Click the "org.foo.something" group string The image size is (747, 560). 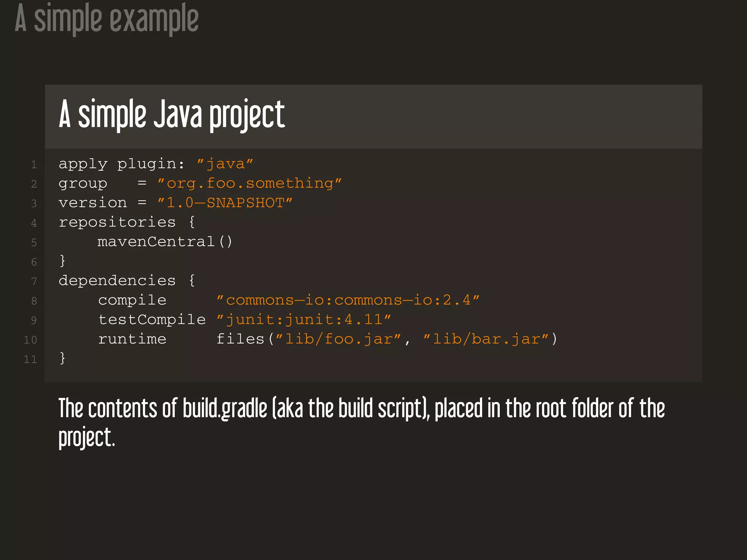tap(249, 183)
